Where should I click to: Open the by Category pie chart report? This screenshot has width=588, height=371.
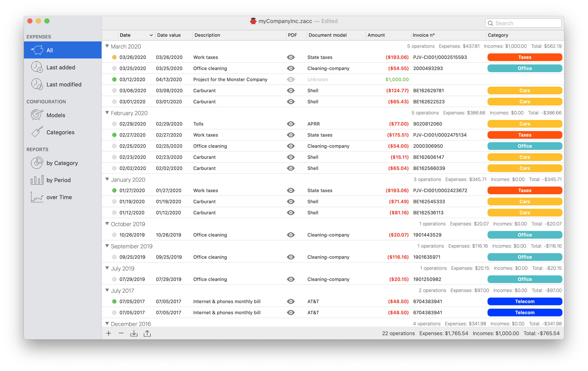pos(37,163)
